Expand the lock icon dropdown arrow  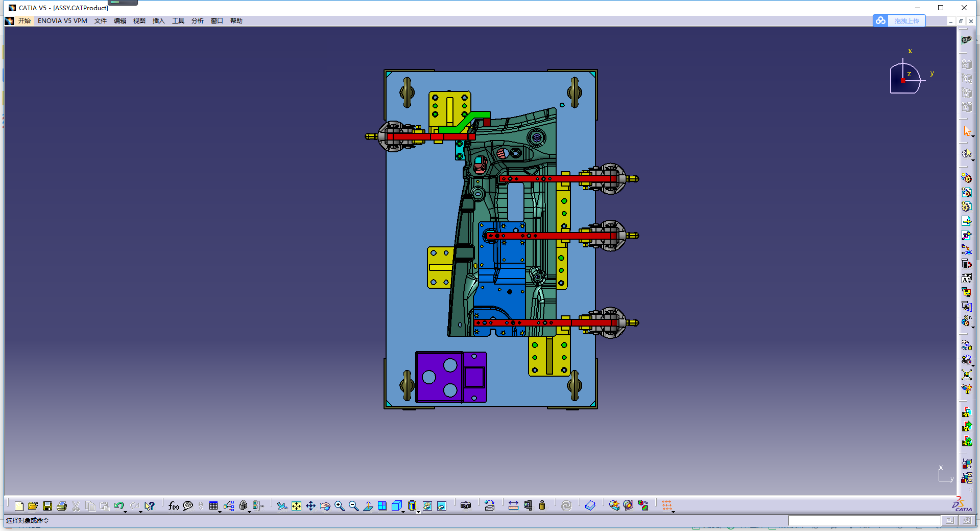click(x=249, y=512)
